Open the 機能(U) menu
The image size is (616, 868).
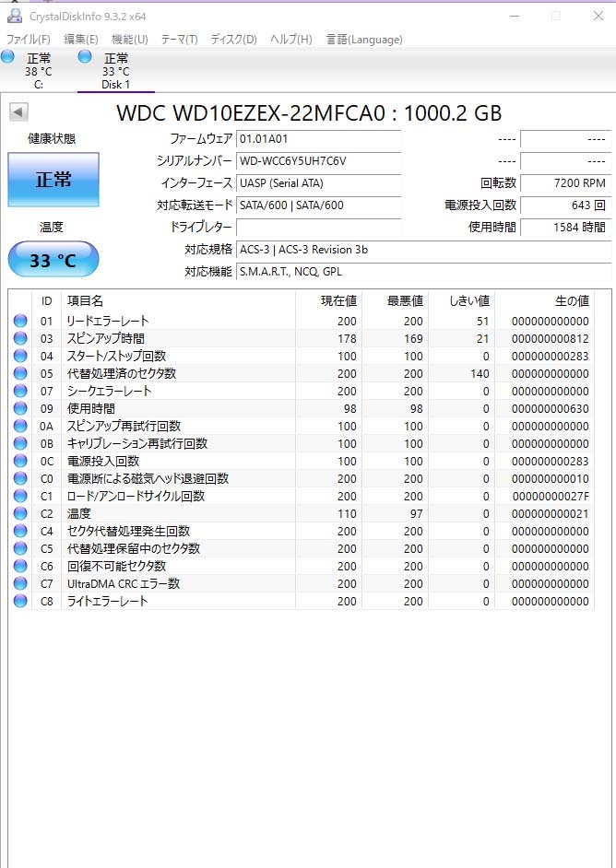tap(130, 40)
